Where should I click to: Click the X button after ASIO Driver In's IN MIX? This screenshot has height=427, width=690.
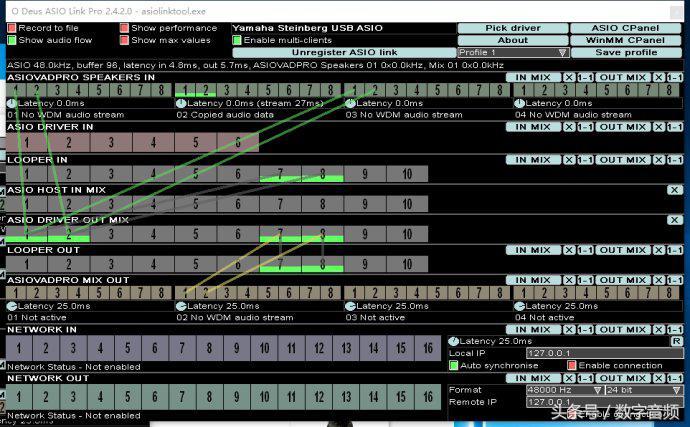click(x=569, y=127)
